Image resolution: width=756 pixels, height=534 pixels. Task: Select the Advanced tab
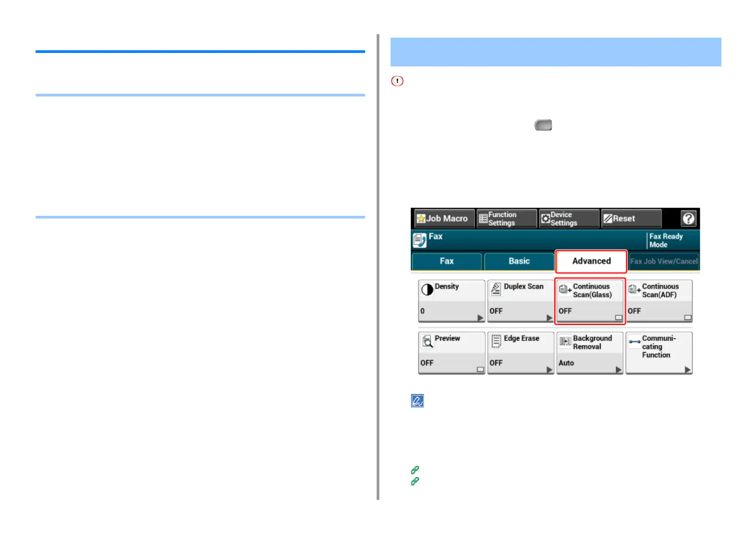point(591,261)
